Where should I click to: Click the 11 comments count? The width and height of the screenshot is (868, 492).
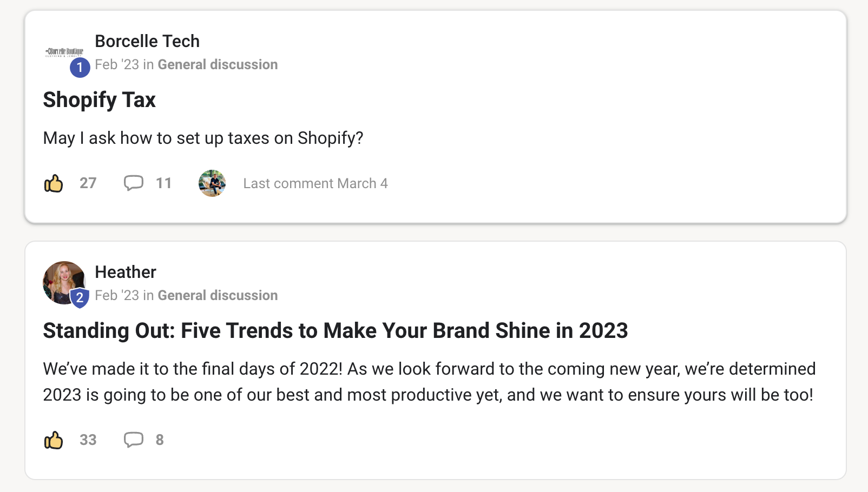pyautogui.click(x=163, y=183)
